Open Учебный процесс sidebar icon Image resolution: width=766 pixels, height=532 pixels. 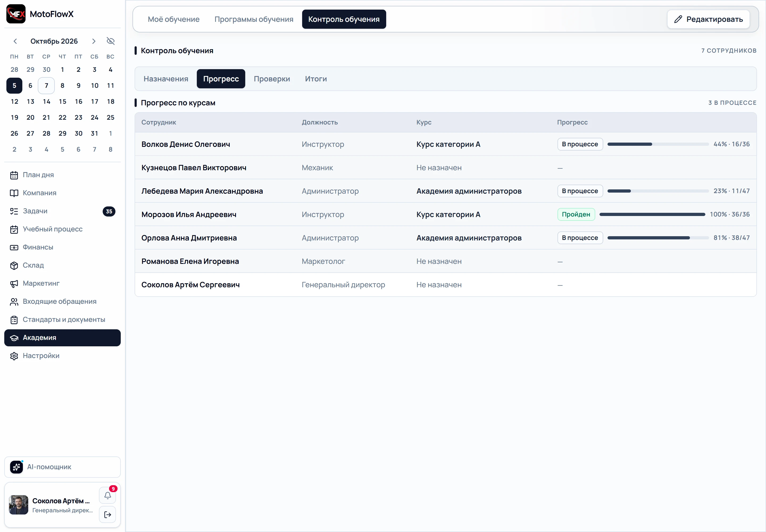coord(14,229)
